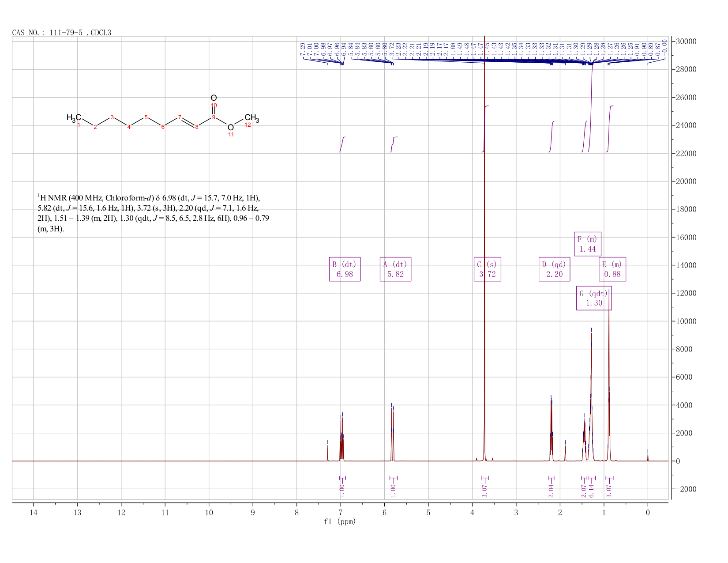Viewport: 728px width, 563px height.
Task: Select the OCH3 methyl group labeled 12
Action: pos(252,117)
